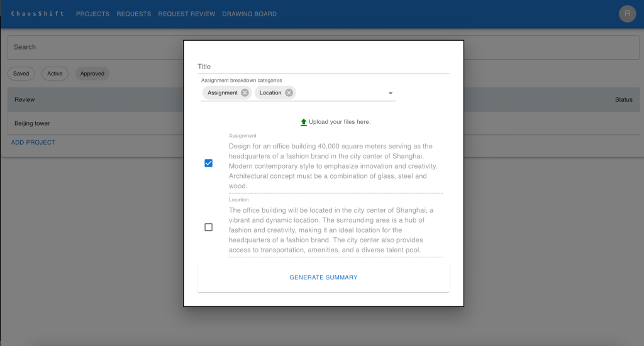The image size is (644, 346).
Task: Click the green upload arrow icon
Action: coord(304,122)
